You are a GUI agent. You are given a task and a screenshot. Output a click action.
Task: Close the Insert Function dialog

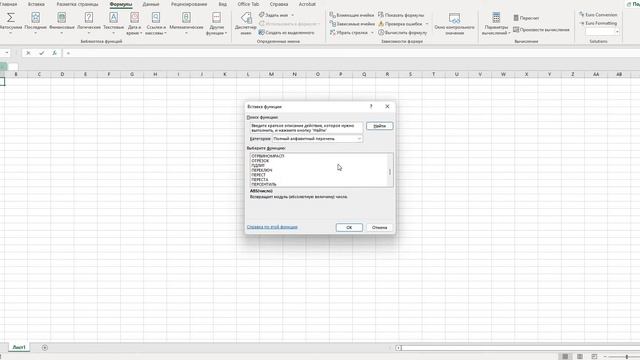387,107
